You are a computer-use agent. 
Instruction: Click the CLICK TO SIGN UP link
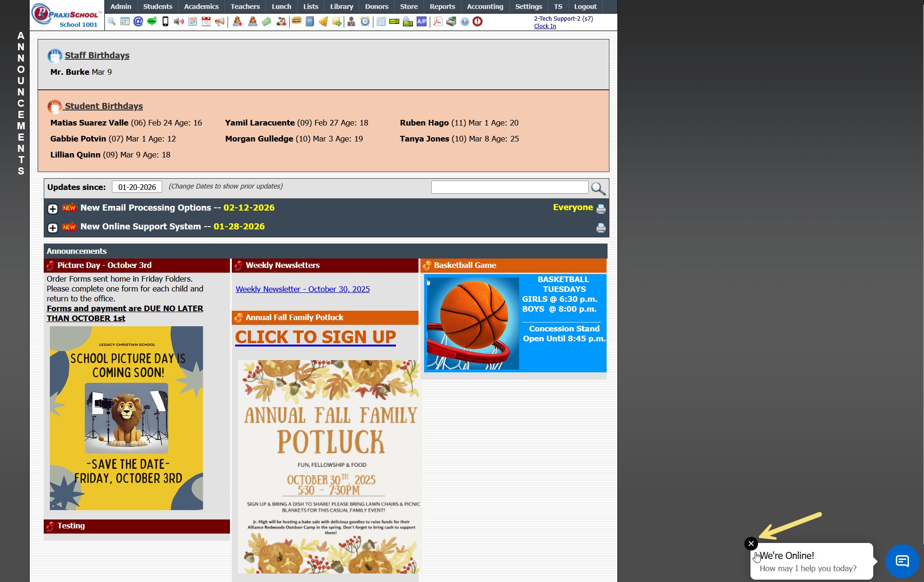316,337
